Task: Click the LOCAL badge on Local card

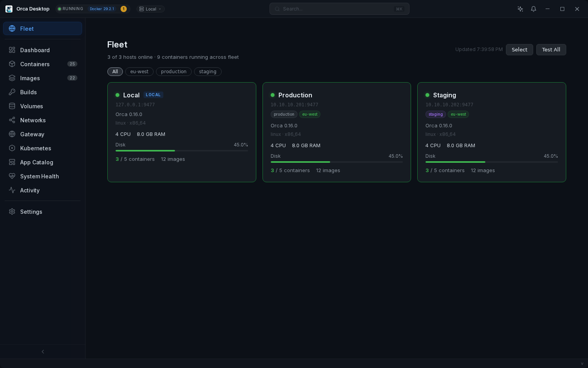Action: coord(153,95)
